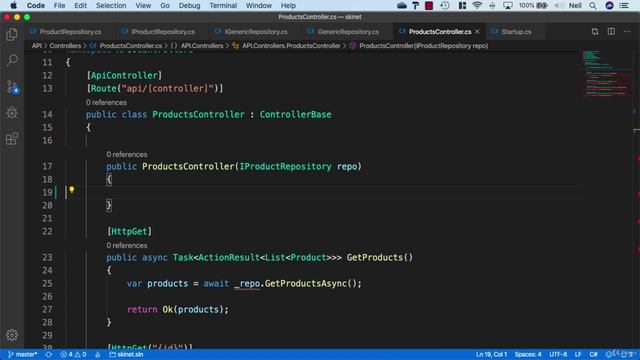Open the Source Control view
The height and width of the screenshot is (360, 640).
(x=12, y=87)
